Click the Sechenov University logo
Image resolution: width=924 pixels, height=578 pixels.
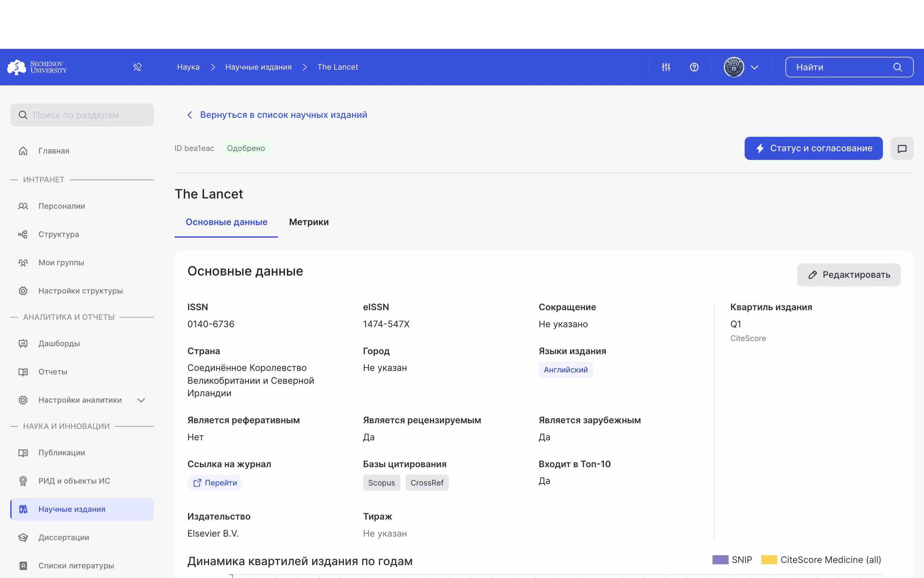click(37, 67)
